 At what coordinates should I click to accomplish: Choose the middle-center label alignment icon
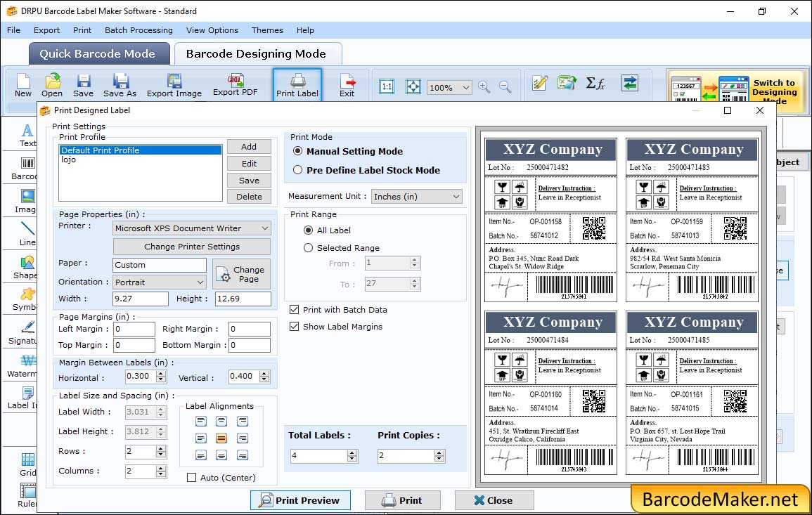(x=221, y=438)
